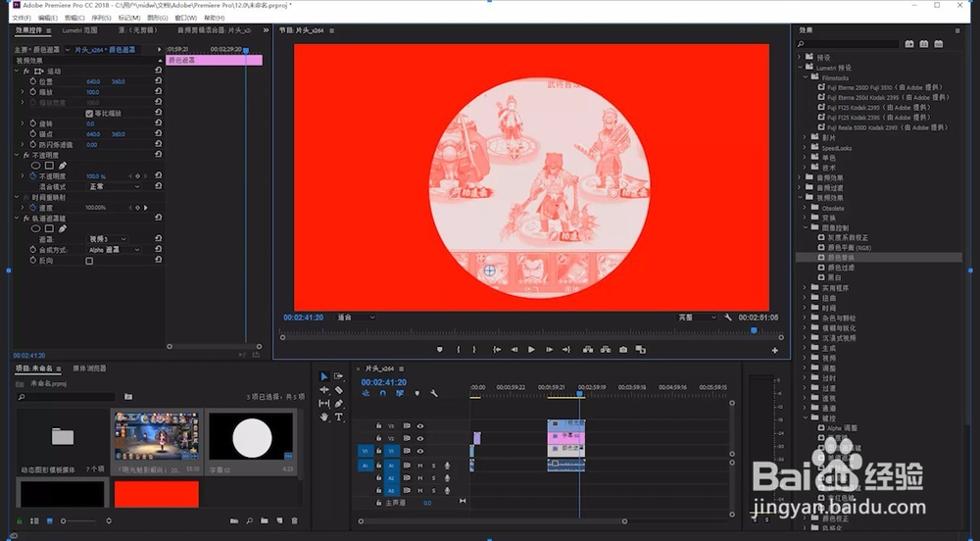Play the program monitor
The width and height of the screenshot is (980, 541).
[531, 350]
